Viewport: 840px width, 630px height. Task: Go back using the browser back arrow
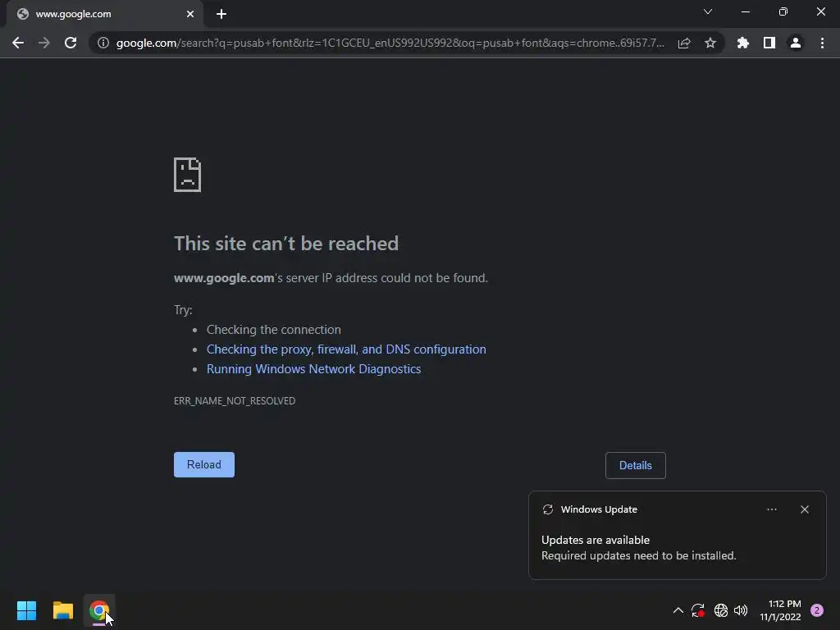pos(18,43)
